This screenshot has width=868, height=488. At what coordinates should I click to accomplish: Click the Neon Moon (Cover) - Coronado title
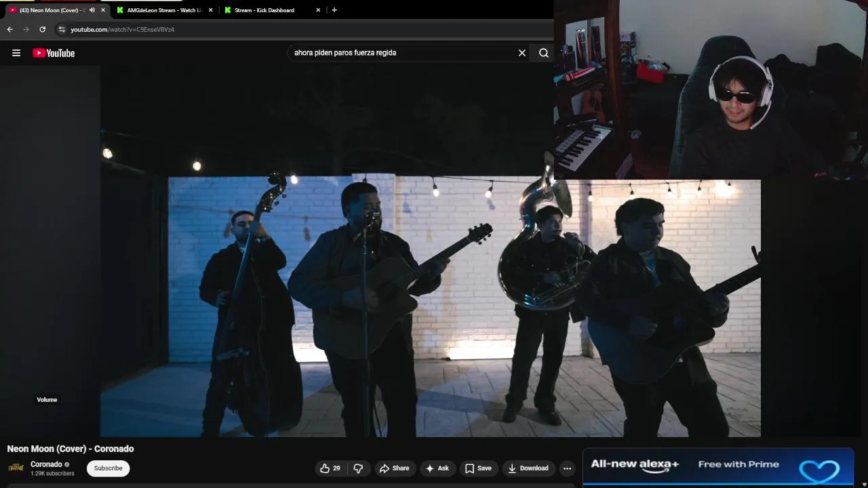tap(71, 449)
